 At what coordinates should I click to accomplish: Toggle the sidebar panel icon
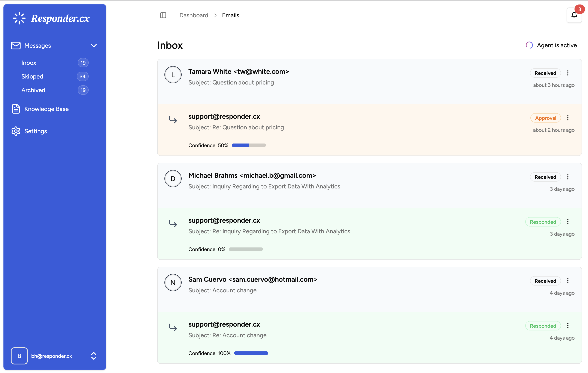click(x=163, y=15)
